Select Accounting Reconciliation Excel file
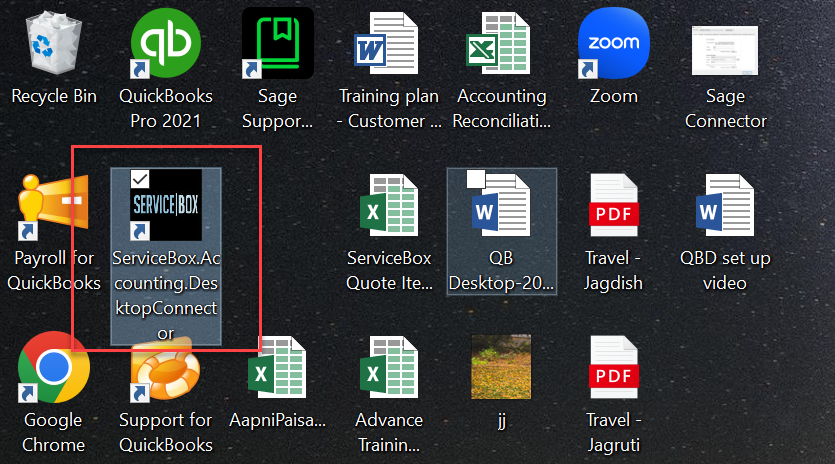Screen dimensions: 835x464 coord(499,44)
